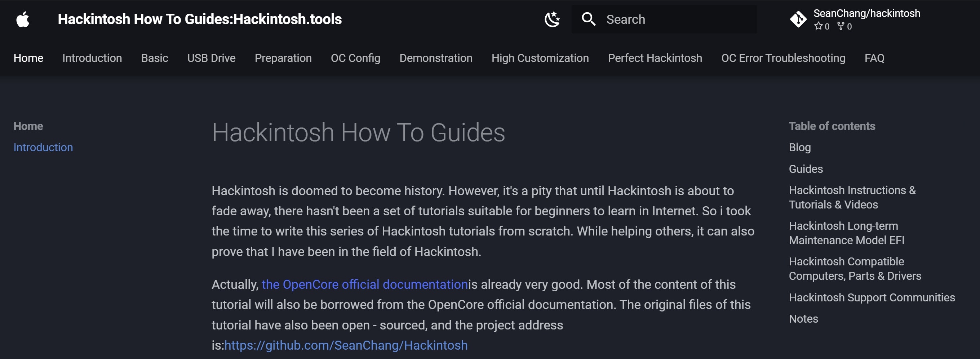This screenshot has width=980, height=359.
Task: Click the Apple logo icon in header
Action: pyautogui.click(x=23, y=19)
